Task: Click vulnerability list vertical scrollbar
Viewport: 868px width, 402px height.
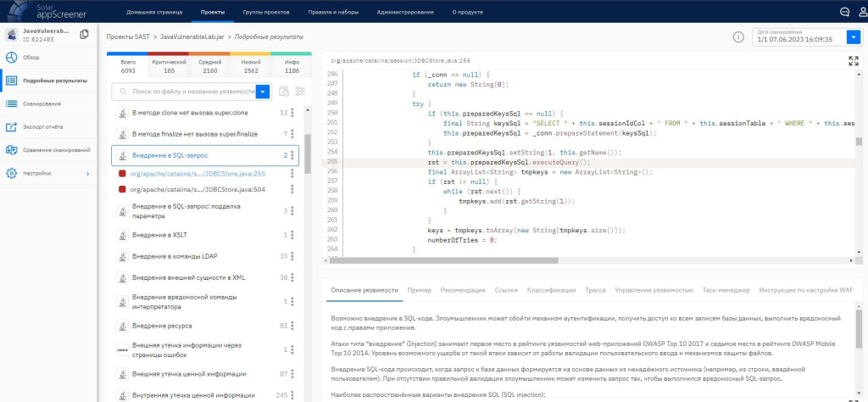Action: [x=307, y=154]
